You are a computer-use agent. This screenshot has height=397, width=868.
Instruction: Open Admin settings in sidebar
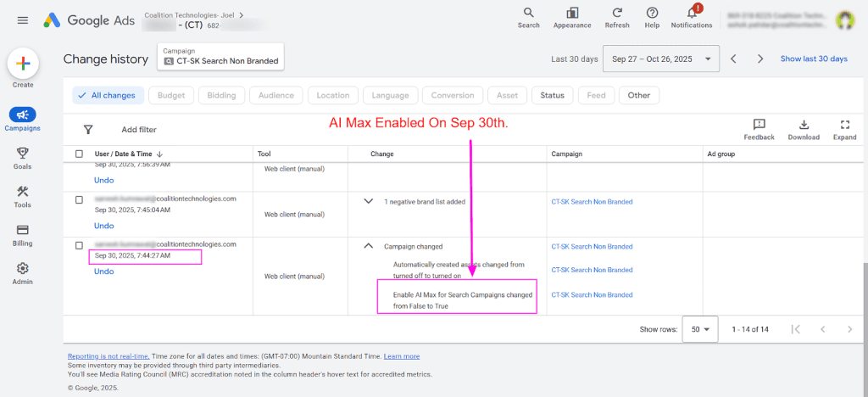click(23, 273)
